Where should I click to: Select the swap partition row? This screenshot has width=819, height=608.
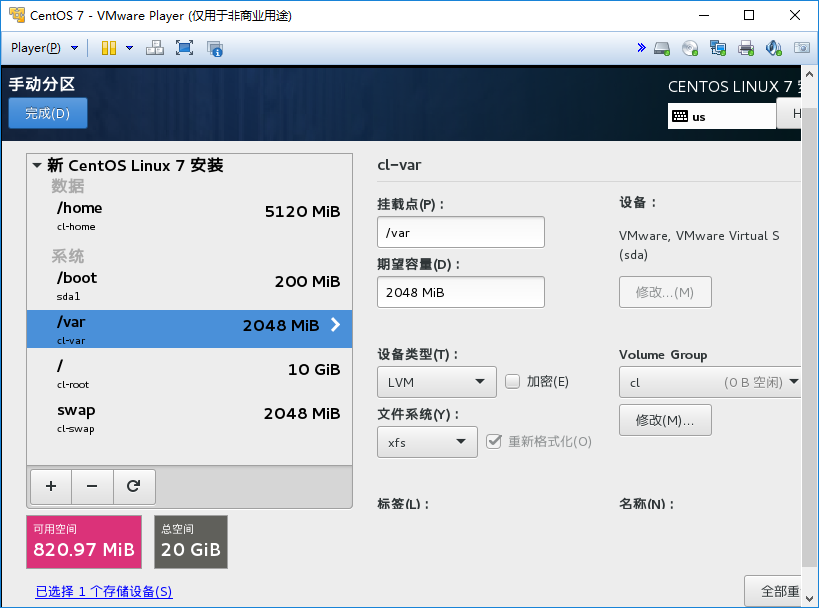(190, 418)
